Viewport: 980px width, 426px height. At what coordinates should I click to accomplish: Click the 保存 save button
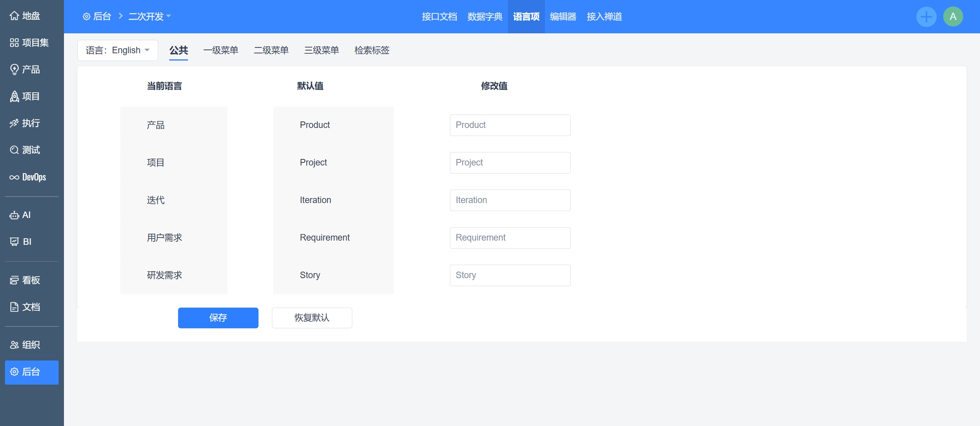coord(218,318)
